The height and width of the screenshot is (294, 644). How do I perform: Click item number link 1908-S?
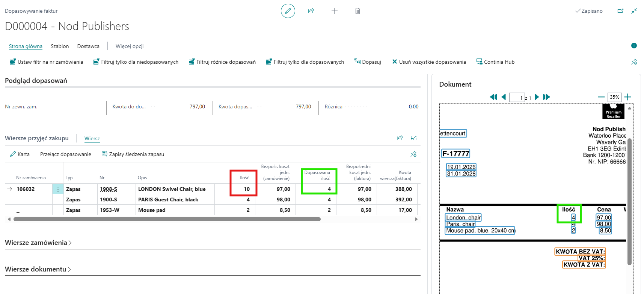(x=109, y=189)
